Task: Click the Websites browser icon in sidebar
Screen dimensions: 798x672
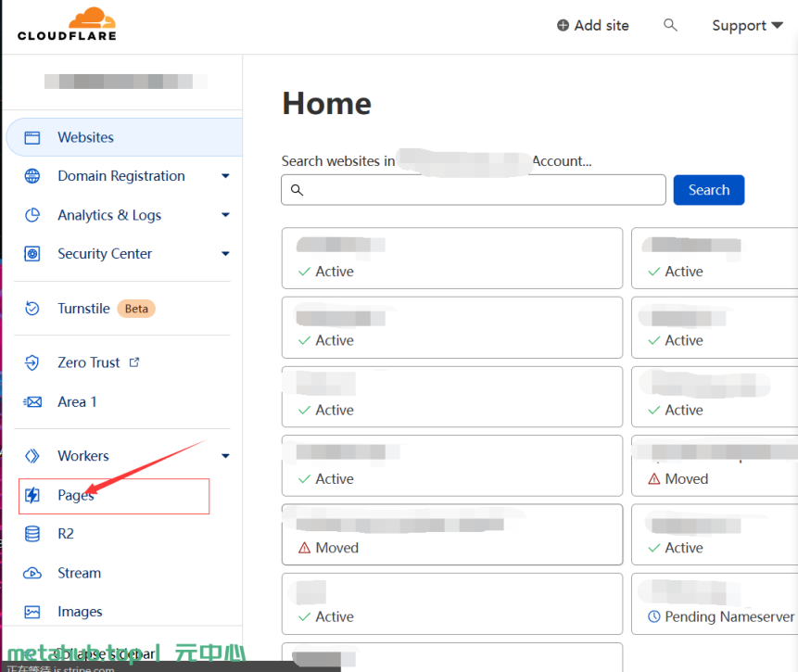Action: [32, 137]
